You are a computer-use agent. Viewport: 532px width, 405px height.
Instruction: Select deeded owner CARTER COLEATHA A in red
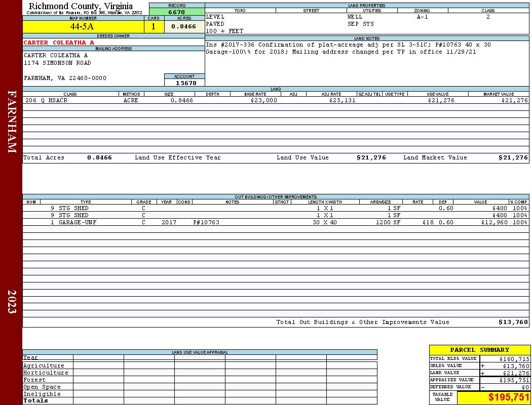click(x=59, y=43)
